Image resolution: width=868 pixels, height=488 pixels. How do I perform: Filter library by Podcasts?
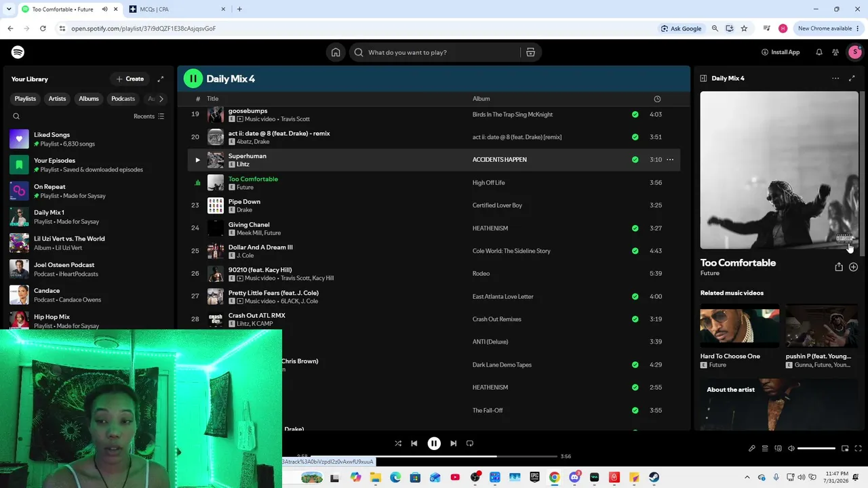pyautogui.click(x=123, y=99)
